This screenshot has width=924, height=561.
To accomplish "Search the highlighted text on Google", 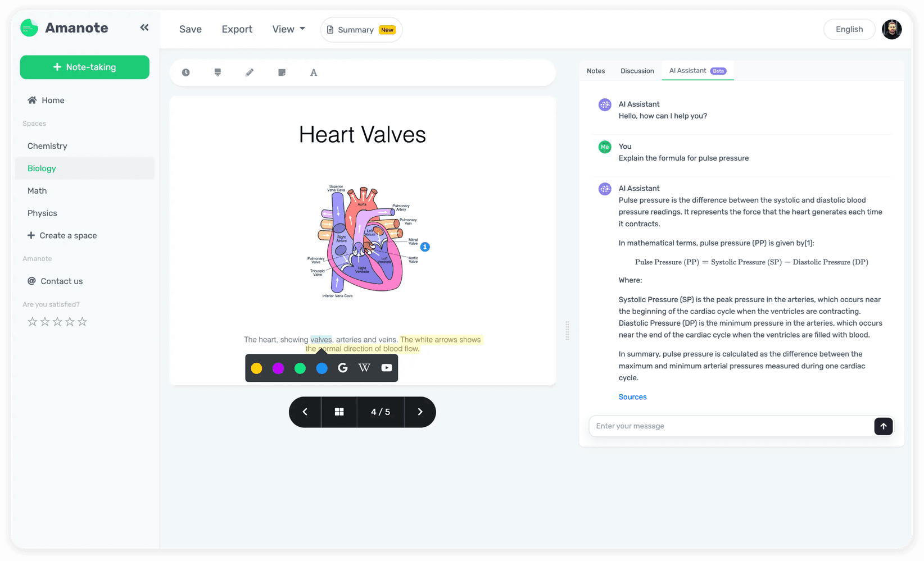I will [343, 368].
